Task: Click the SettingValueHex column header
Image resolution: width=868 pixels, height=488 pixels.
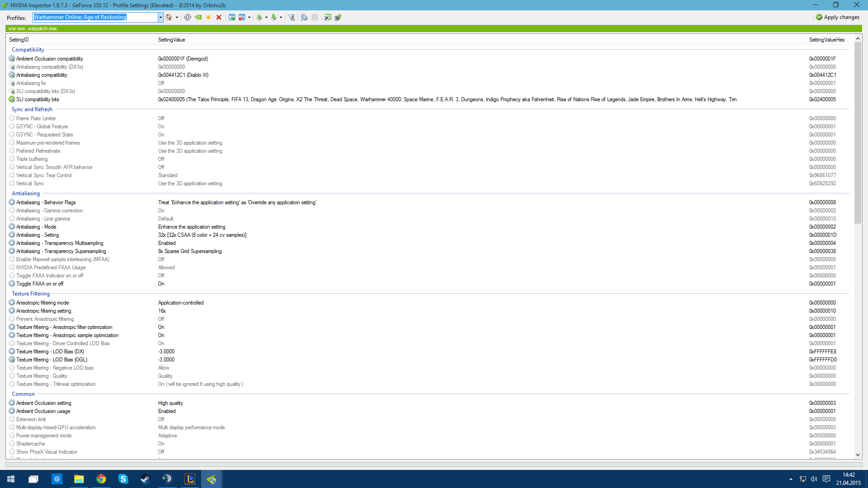Action: point(827,40)
